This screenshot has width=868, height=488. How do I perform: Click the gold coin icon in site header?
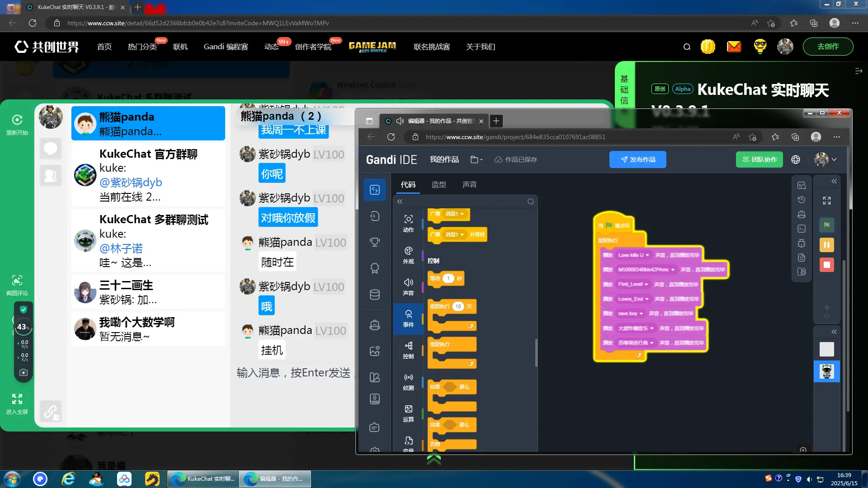tap(708, 47)
